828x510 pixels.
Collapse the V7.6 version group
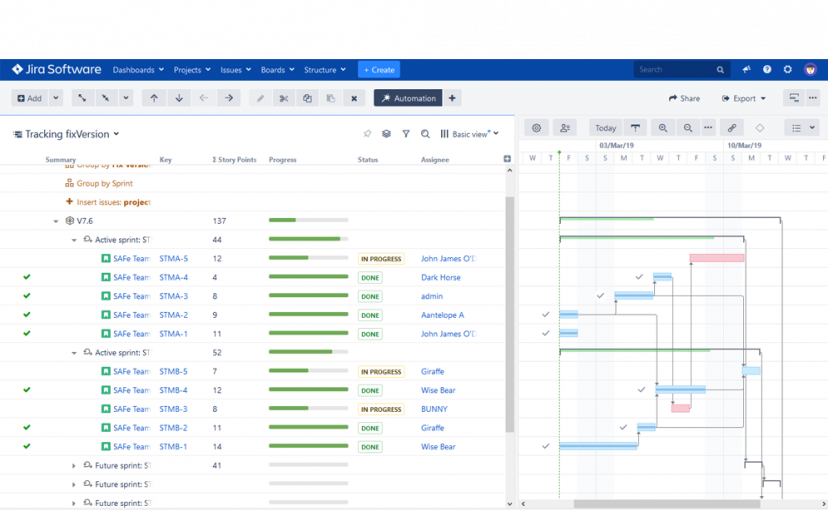pos(56,221)
